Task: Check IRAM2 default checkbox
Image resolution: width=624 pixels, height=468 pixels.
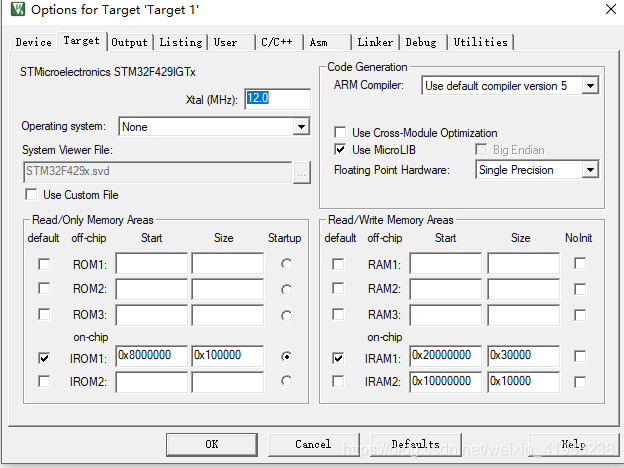Action: 338,381
